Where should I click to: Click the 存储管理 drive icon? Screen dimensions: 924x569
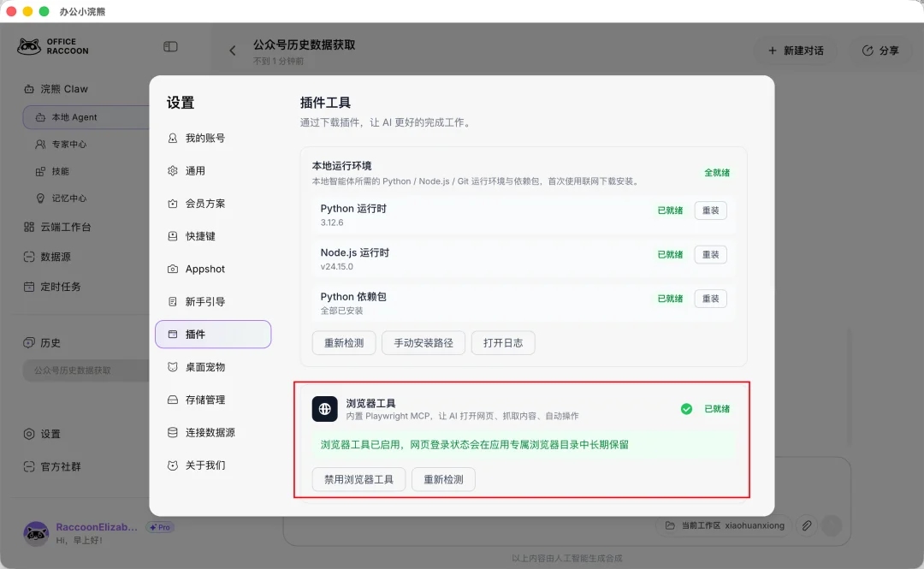point(173,400)
